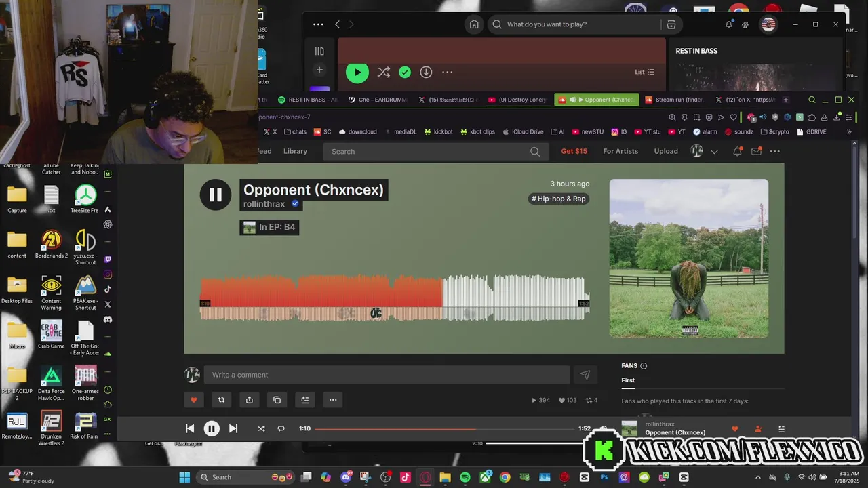
Task: Open ChatGPT in the Opera sidebar
Action: (x=107, y=224)
